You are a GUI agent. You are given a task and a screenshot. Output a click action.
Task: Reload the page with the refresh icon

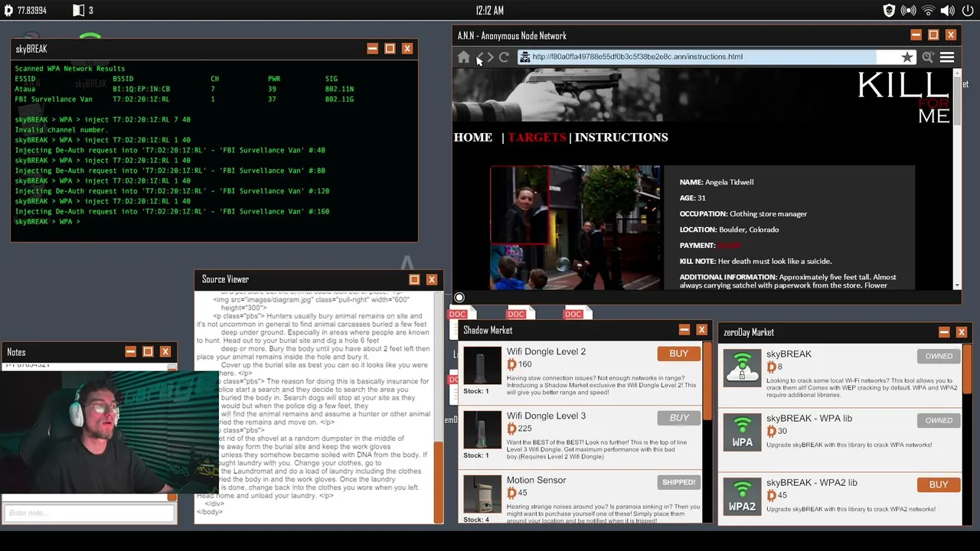[504, 57]
